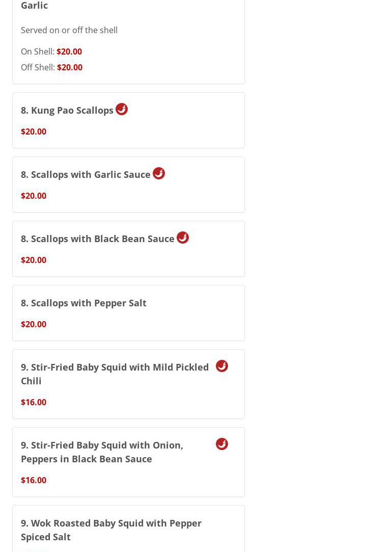Click $16.00 price under Black Bean Sauce squid

(34, 480)
